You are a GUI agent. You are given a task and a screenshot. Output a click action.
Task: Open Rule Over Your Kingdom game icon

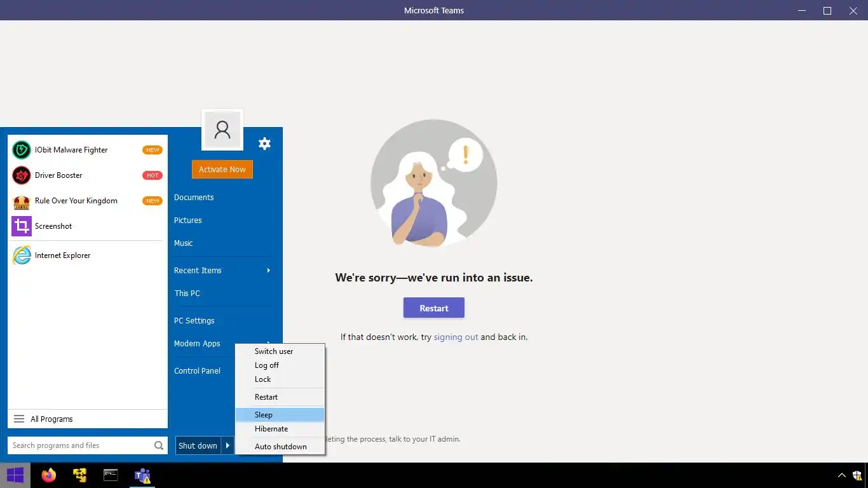tap(22, 201)
